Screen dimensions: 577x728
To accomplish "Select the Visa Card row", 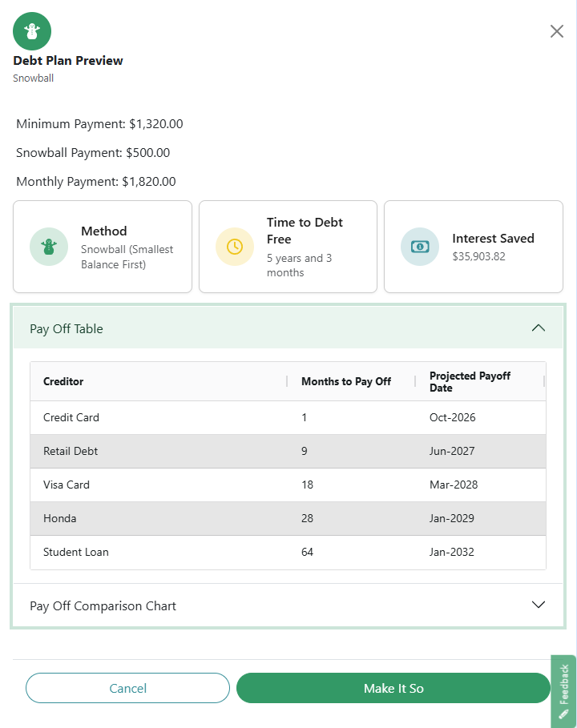I will [288, 485].
